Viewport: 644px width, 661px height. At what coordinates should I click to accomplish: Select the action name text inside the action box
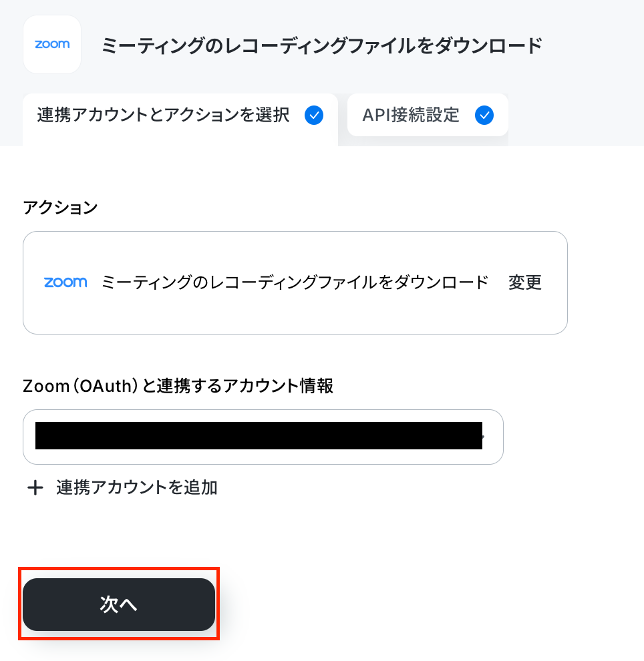coord(295,282)
